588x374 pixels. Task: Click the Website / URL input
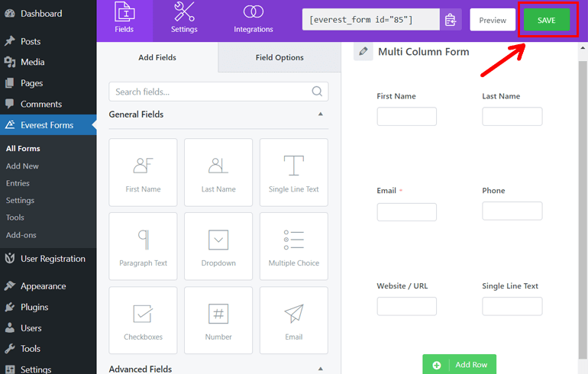click(x=406, y=306)
